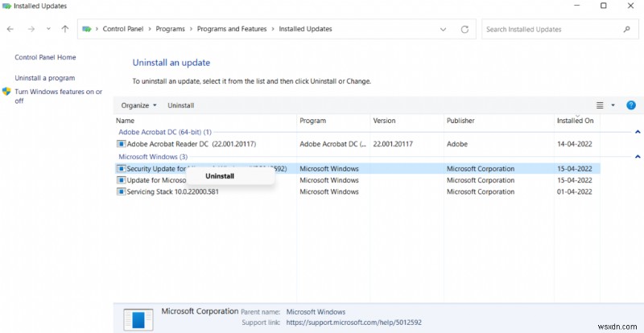Open the Control Panel breadcrumb
644x333 pixels.
point(123,29)
